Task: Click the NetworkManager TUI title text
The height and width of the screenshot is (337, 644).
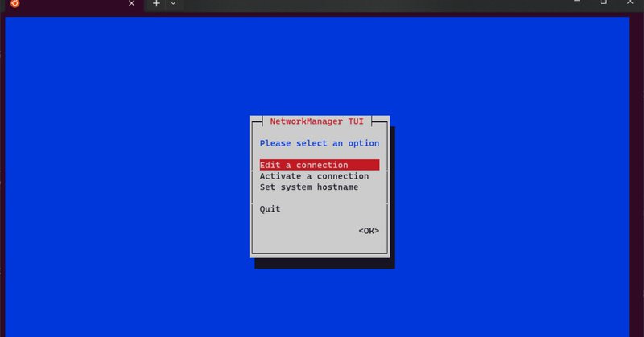Action: click(316, 121)
